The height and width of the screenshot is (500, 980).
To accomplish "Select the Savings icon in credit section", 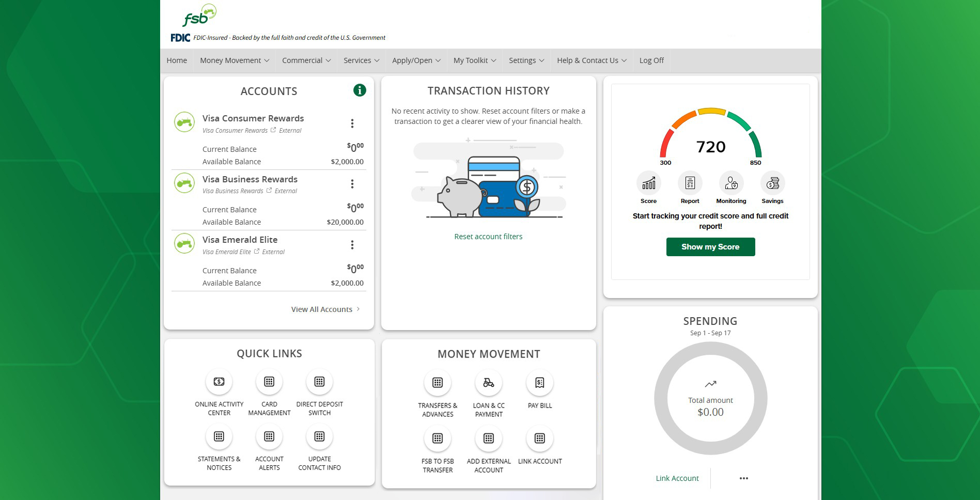I will click(773, 183).
